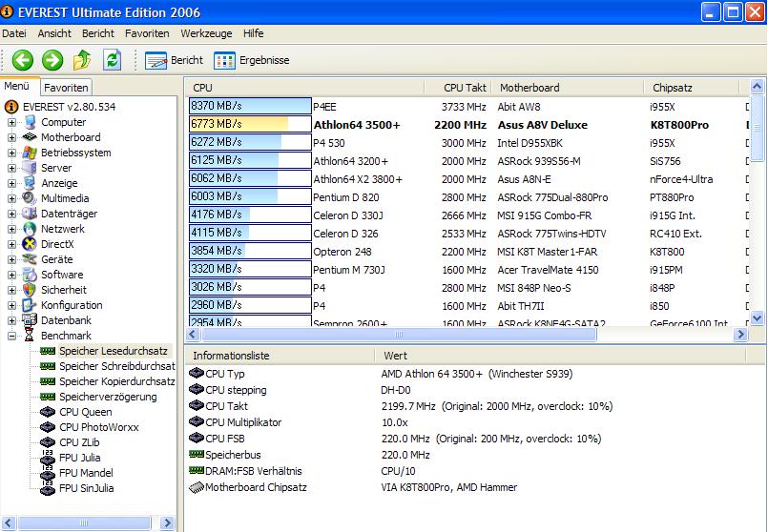This screenshot has height=532, width=768.
Task: Open the Hilfe menu
Action: (x=253, y=33)
